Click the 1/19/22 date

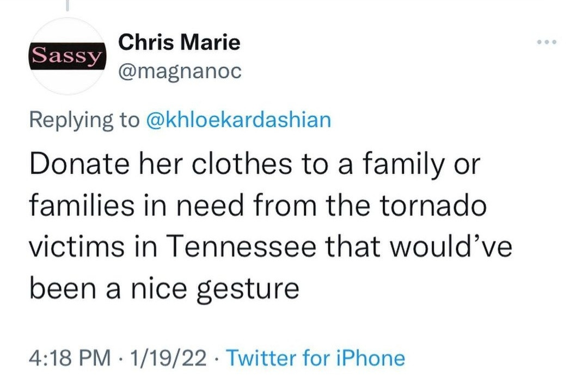[x=166, y=358]
